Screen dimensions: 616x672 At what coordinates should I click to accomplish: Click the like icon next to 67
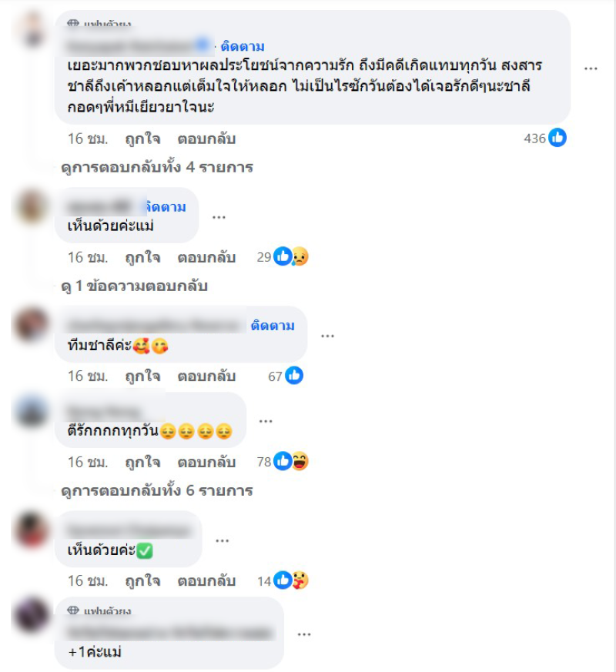(294, 376)
